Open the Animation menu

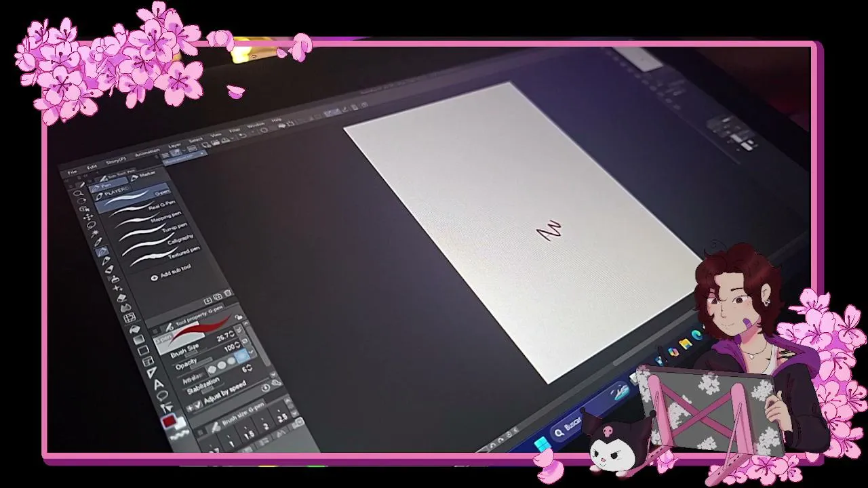(147, 152)
